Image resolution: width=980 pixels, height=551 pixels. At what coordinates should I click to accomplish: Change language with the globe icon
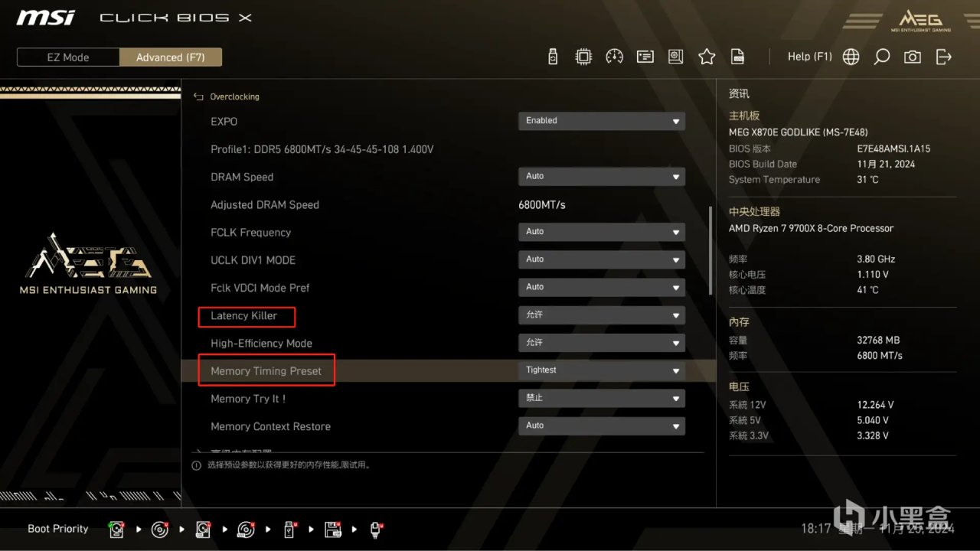(x=851, y=57)
